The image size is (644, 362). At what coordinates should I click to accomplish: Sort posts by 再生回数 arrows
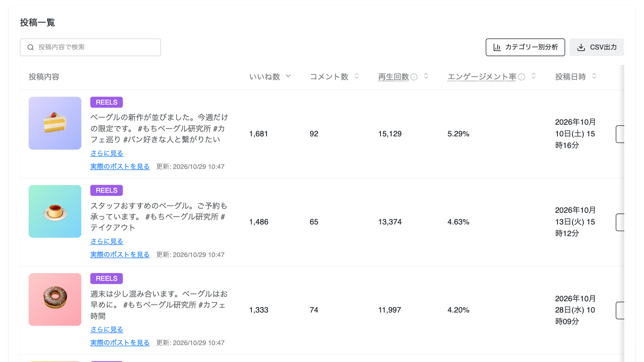point(426,76)
